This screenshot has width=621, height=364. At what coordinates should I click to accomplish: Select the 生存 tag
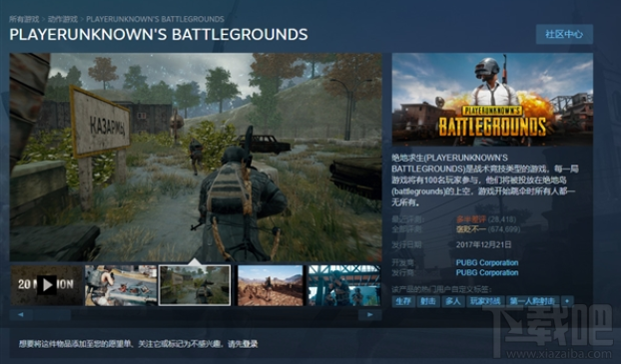coord(403,301)
